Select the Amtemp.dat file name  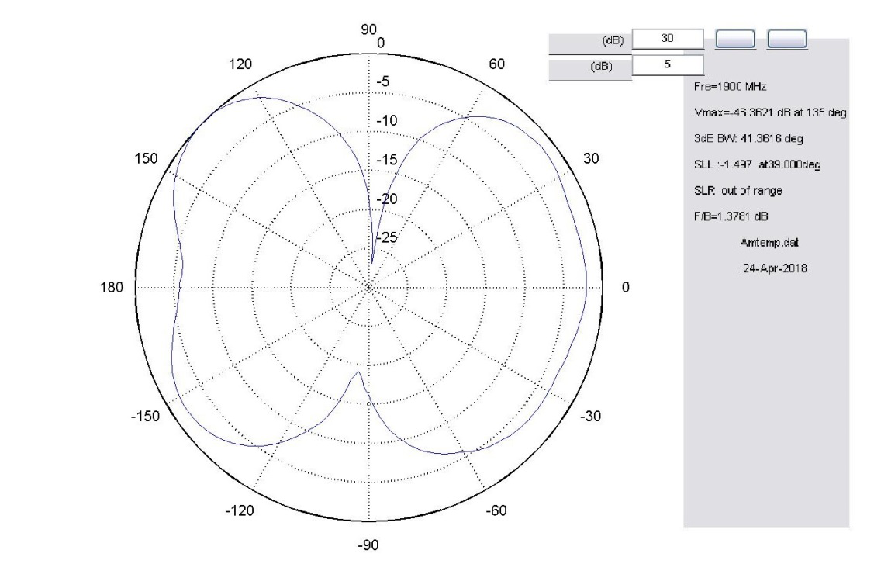(769, 242)
